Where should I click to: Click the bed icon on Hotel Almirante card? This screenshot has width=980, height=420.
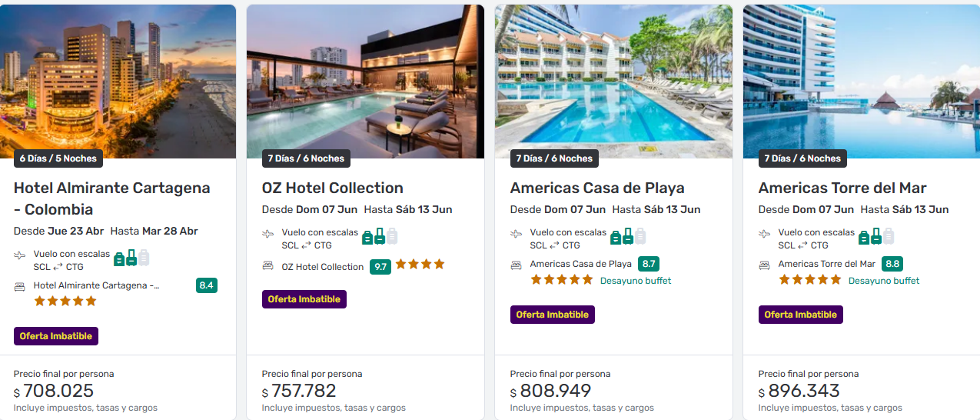click(x=19, y=286)
